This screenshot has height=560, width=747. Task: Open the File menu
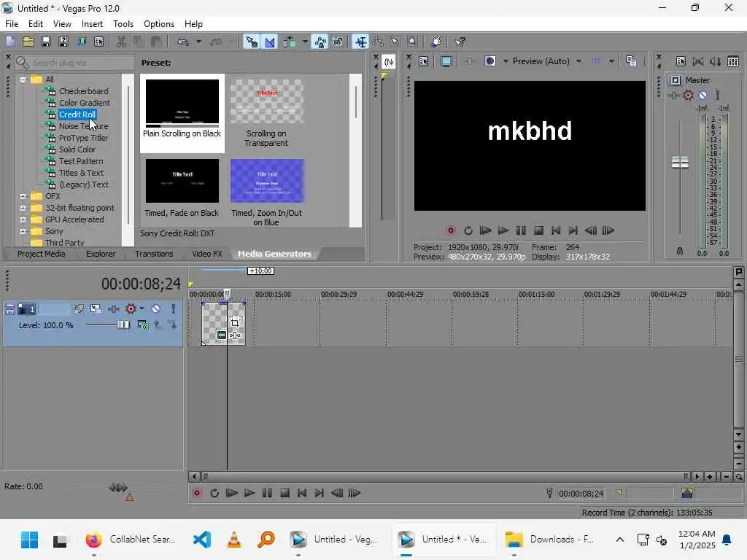coord(12,24)
